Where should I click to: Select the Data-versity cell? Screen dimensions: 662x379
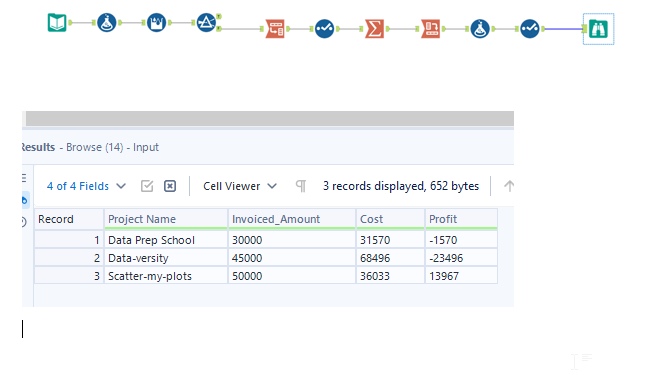point(166,258)
